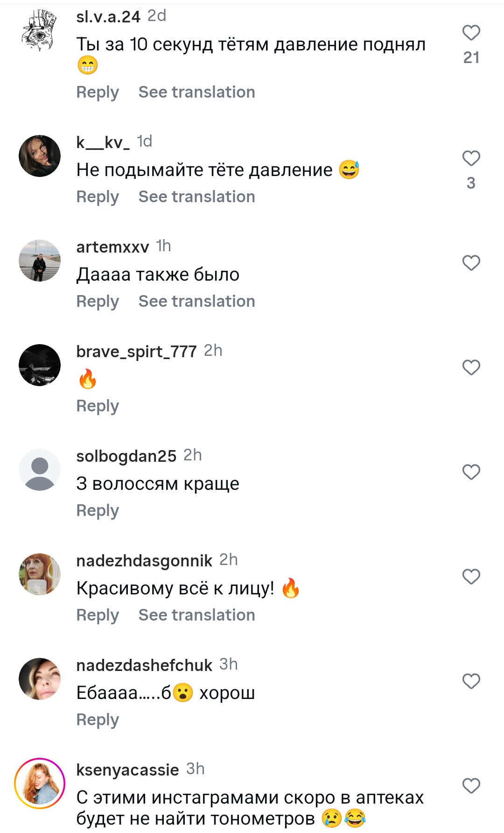The image size is (504, 833).
Task: Show translation for artemxxv's comment
Action: pos(196,301)
